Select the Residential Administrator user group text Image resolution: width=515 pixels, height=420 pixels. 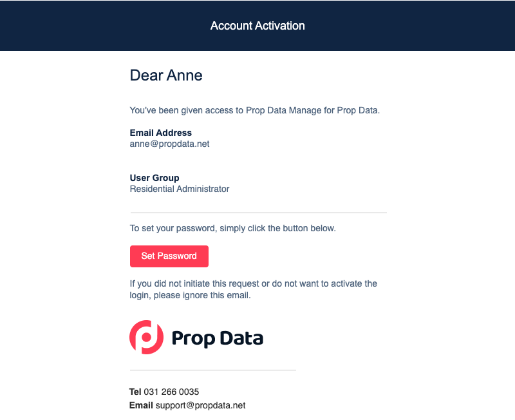coord(180,189)
